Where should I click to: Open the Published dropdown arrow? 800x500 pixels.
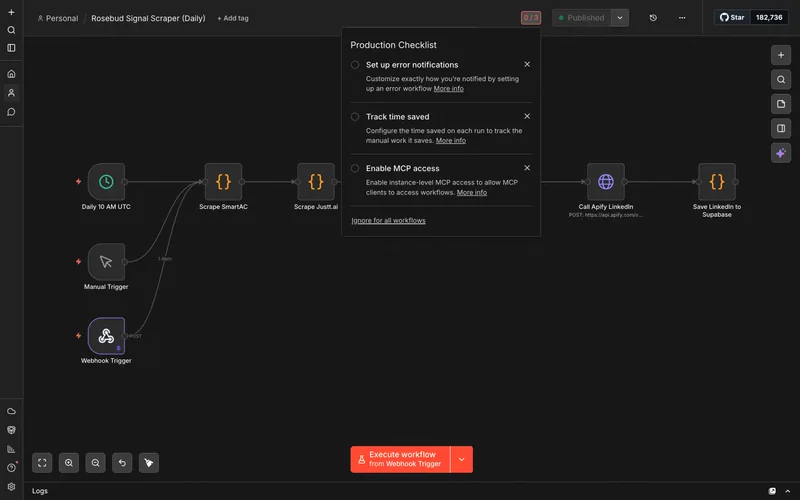pyautogui.click(x=620, y=18)
